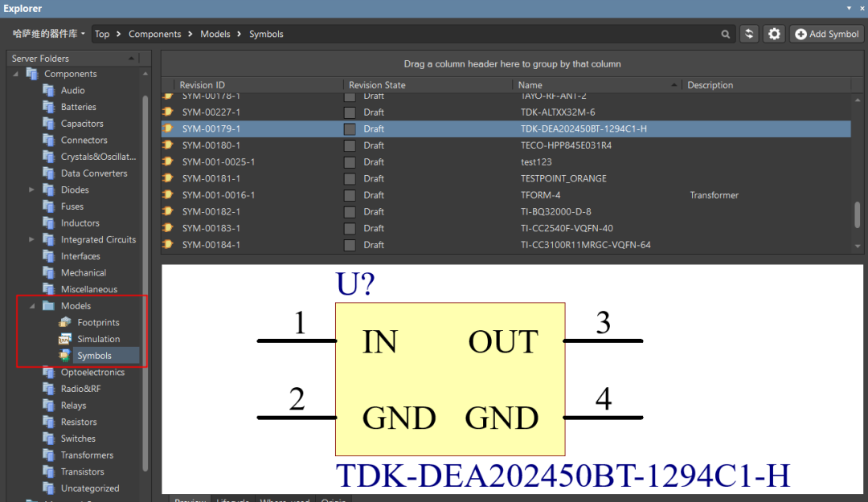Screen dimensions: 868x502
Task: Open the Footprints model folder icon
Action: pyautogui.click(x=65, y=322)
